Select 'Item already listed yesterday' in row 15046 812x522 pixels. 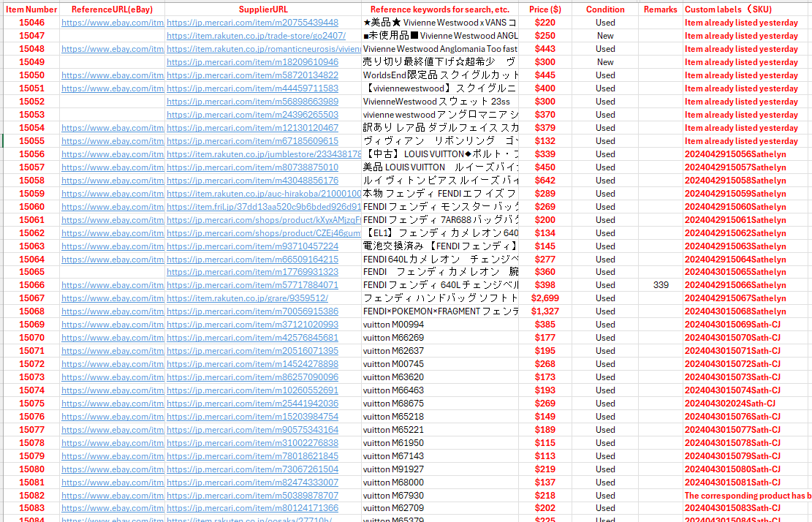747,23
